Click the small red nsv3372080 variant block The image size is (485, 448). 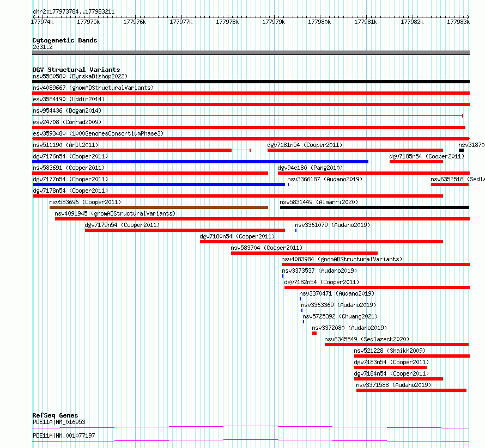tap(314, 333)
